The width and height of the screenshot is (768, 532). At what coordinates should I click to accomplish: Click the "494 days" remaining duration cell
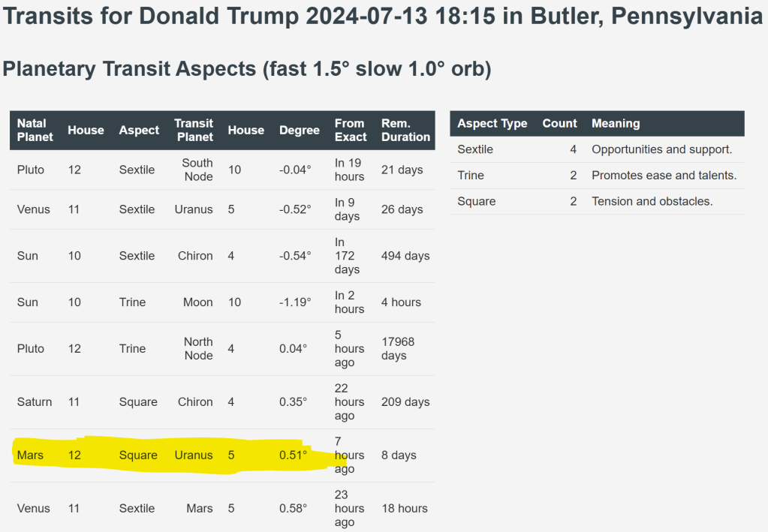(405, 256)
